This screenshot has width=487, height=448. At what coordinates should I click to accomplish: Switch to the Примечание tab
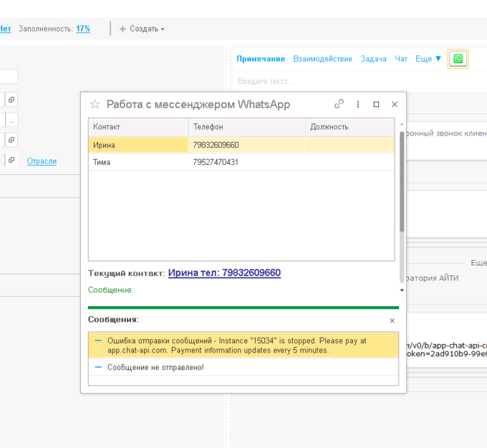pos(261,59)
